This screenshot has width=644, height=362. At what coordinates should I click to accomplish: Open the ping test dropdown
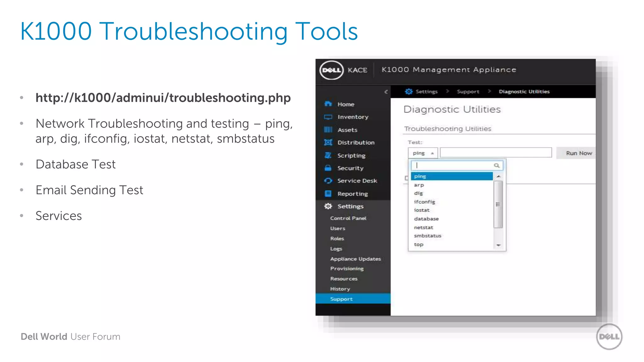click(x=423, y=153)
